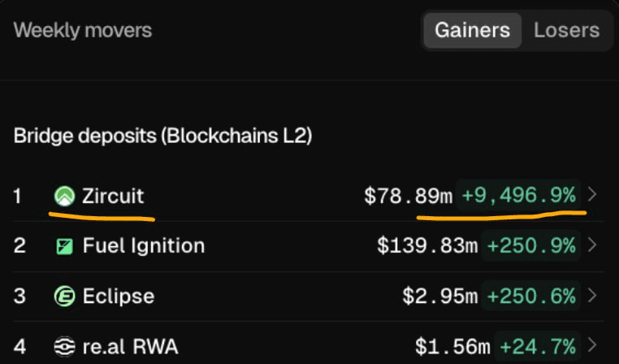This screenshot has height=364, width=619.
Task: Click the +9,496.9% gain badge
Action: pos(519,196)
